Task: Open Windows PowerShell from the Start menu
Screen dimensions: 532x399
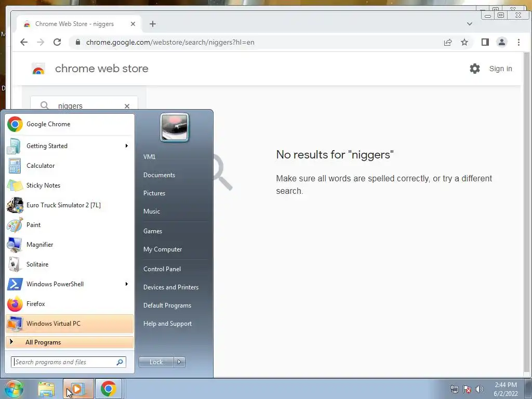Action: pos(70,284)
